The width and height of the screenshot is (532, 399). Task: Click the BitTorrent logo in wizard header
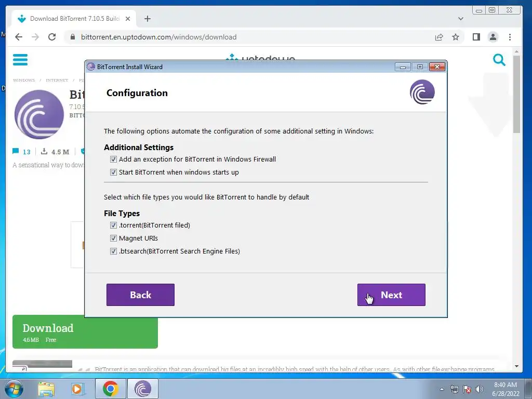(422, 92)
